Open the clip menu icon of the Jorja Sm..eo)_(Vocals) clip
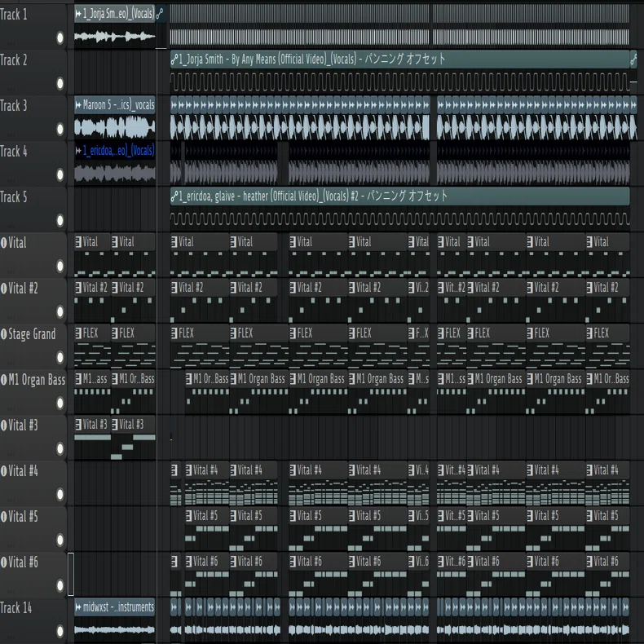Screen dimensions: 644x644 coord(78,15)
